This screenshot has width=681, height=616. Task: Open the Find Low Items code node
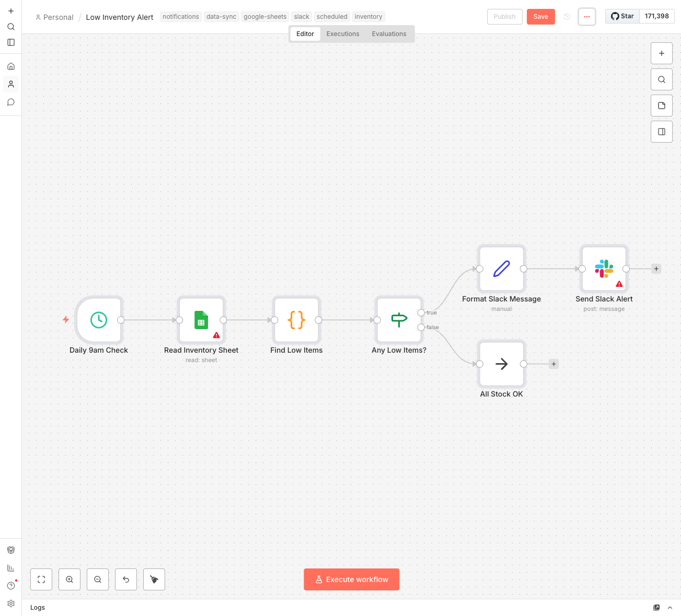(296, 320)
